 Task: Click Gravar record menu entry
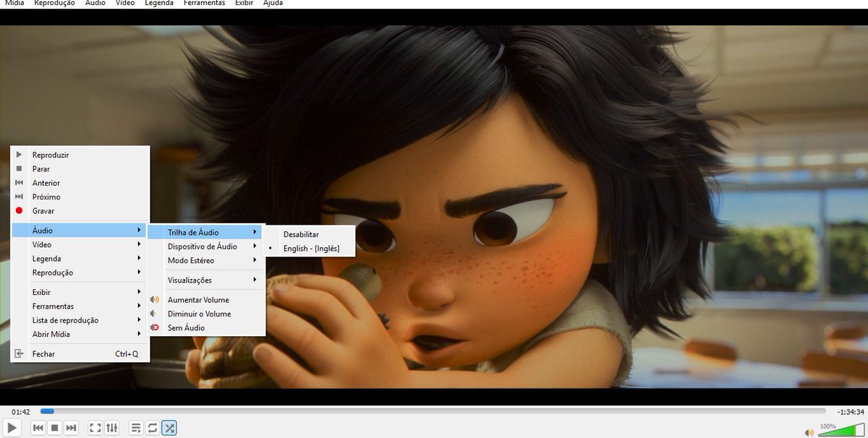point(80,211)
